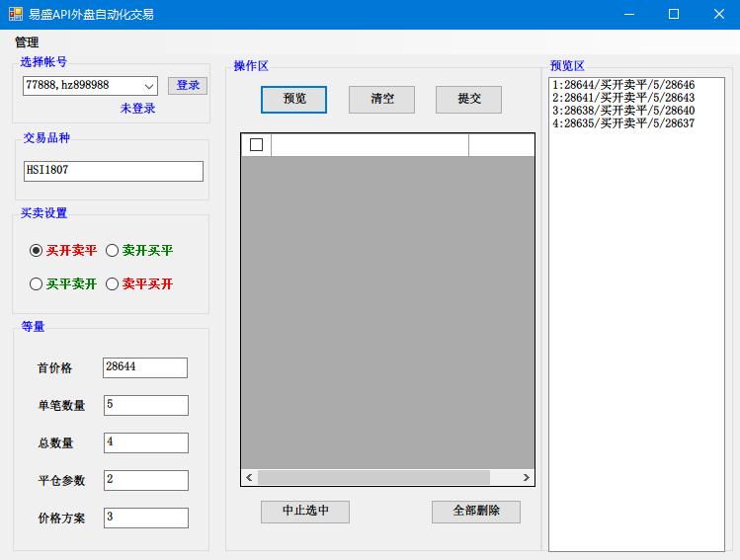This screenshot has height=560, width=740.
Task: Click the 首价格 input field
Action: tap(144, 367)
